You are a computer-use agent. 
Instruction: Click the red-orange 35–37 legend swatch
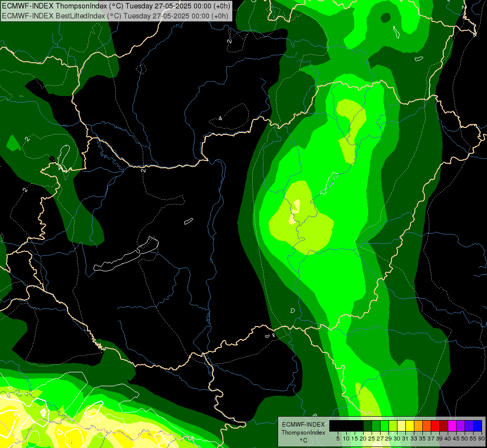[x=427, y=426]
